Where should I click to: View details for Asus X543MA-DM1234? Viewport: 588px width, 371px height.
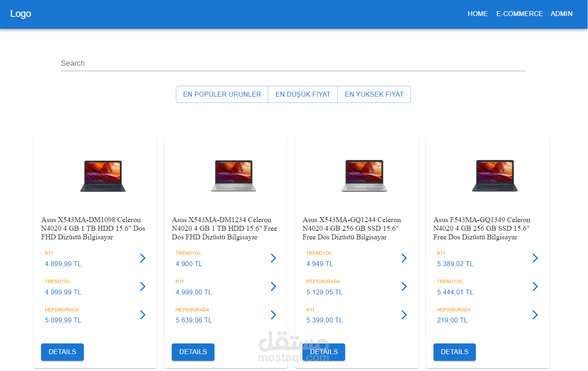coord(193,352)
